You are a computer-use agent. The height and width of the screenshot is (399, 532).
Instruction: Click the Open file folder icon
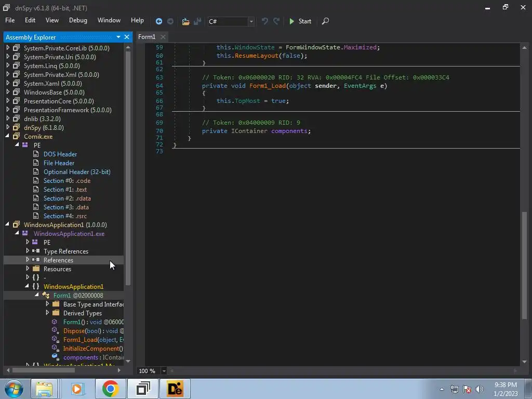pos(185,21)
